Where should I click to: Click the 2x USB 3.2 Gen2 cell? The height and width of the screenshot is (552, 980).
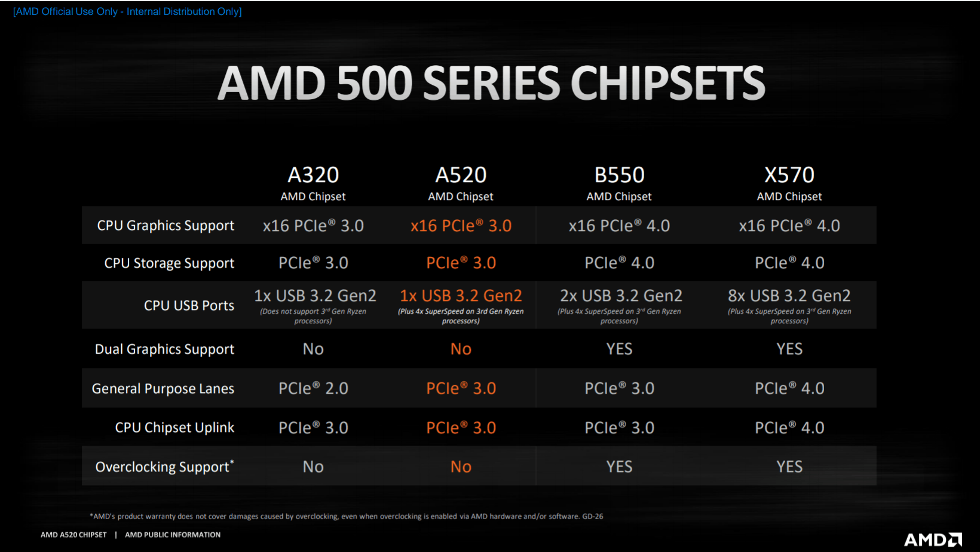tap(621, 296)
